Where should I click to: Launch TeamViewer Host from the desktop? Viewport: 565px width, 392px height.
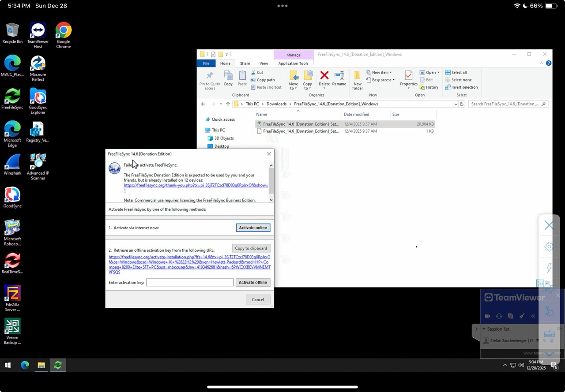click(x=38, y=35)
